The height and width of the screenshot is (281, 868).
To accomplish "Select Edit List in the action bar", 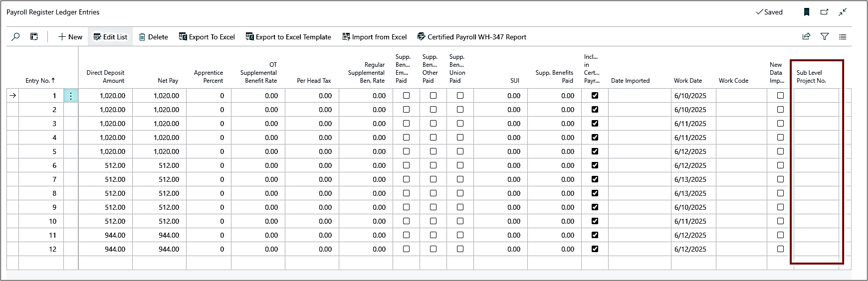I will (110, 37).
